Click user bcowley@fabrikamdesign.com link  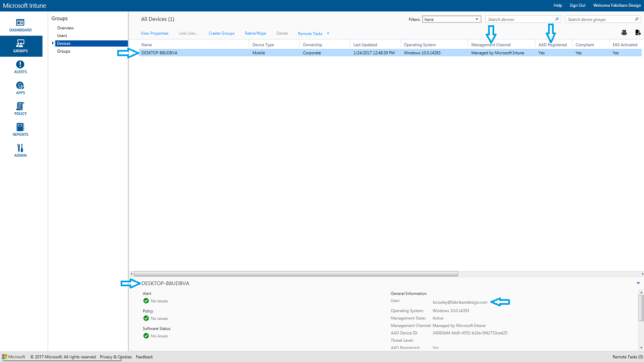click(459, 302)
